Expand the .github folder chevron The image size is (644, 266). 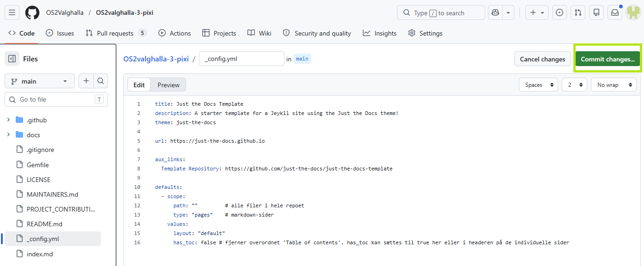(x=8, y=120)
